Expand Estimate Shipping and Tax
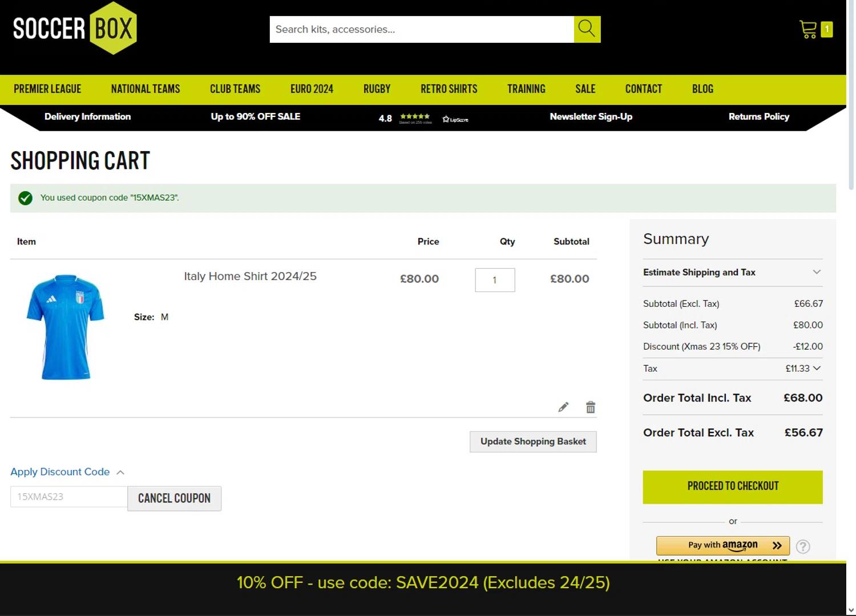 733,273
